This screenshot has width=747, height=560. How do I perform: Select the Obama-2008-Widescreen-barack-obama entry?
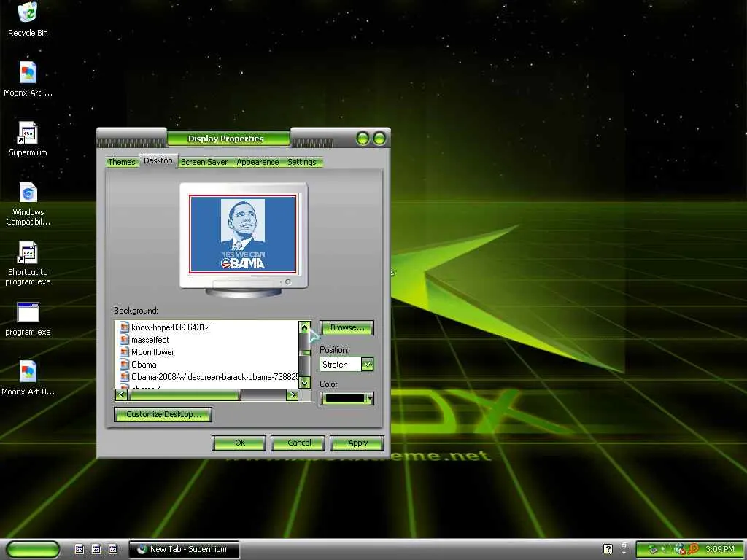tap(214, 377)
